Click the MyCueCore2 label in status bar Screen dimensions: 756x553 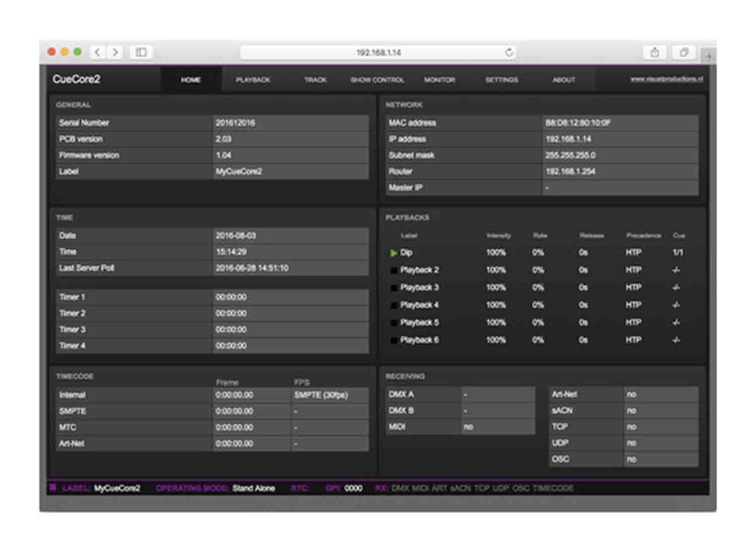[117, 488]
